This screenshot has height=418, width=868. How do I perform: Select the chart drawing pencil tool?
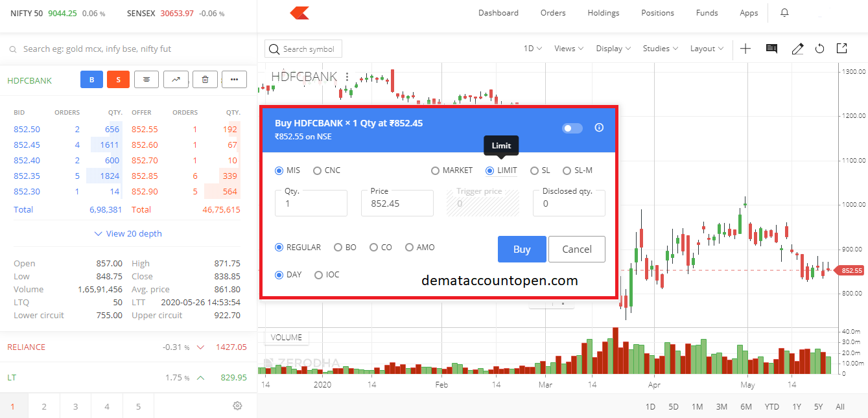coord(797,49)
